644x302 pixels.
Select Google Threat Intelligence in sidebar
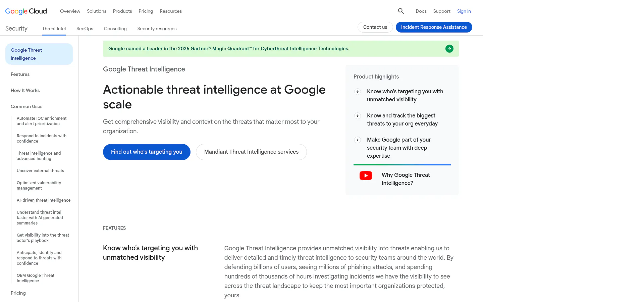point(39,54)
